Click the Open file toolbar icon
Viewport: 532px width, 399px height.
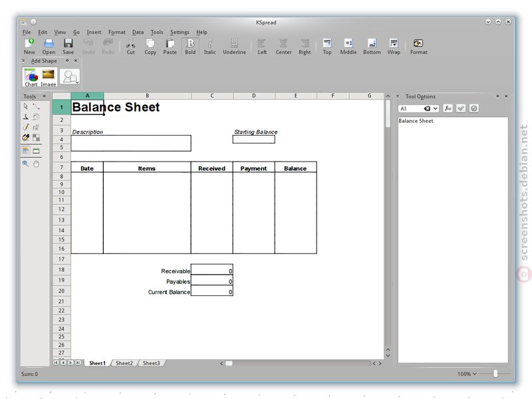[49, 47]
